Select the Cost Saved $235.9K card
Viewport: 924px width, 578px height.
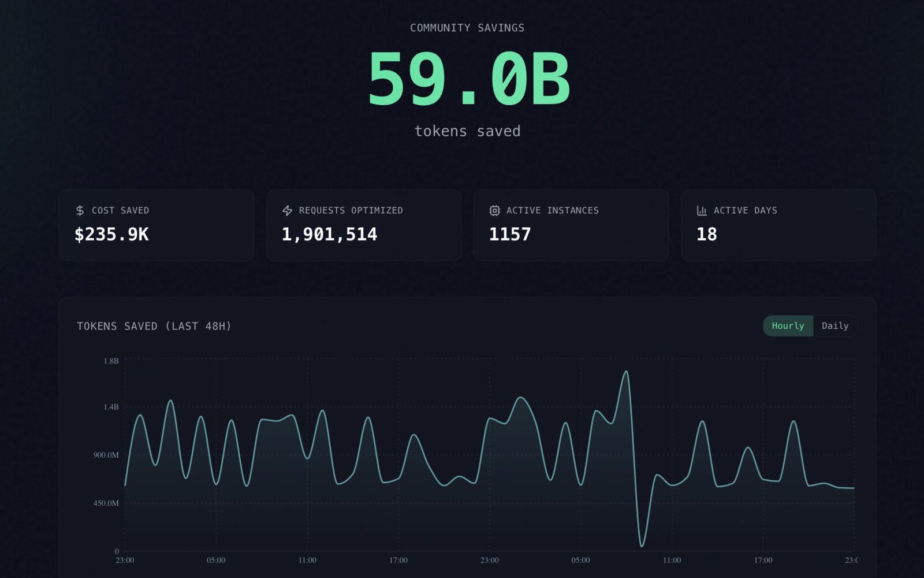pos(157,225)
